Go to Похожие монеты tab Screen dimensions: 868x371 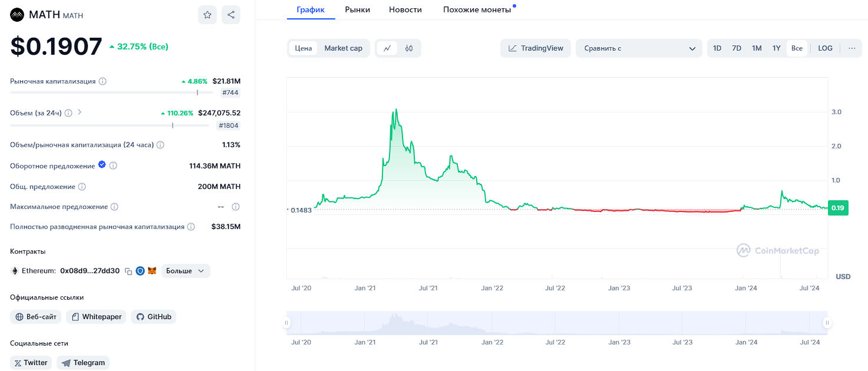pos(477,9)
